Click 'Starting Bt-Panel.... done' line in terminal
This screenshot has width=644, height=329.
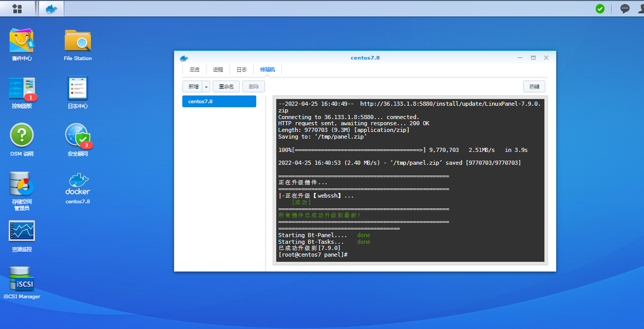click(324, 235)
